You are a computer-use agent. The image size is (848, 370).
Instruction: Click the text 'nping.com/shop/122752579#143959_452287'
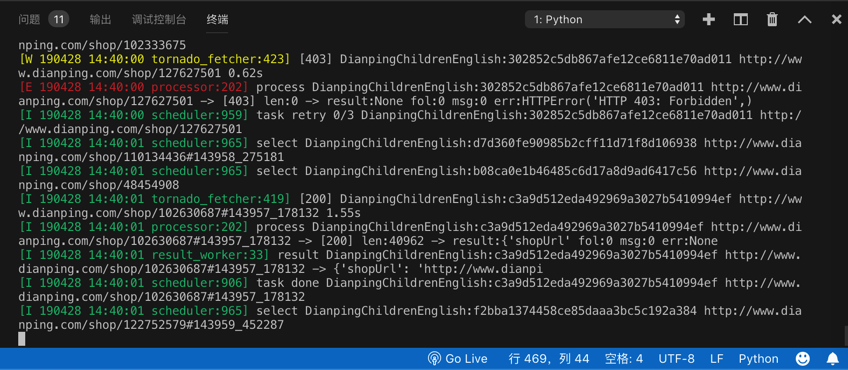pyautogui.click(x=151, y=325)
